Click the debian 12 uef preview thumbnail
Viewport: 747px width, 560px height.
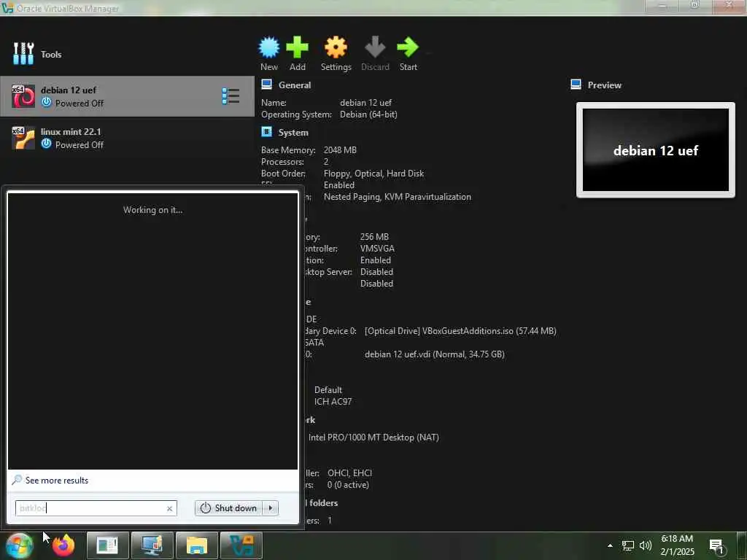tap(656, 150)
